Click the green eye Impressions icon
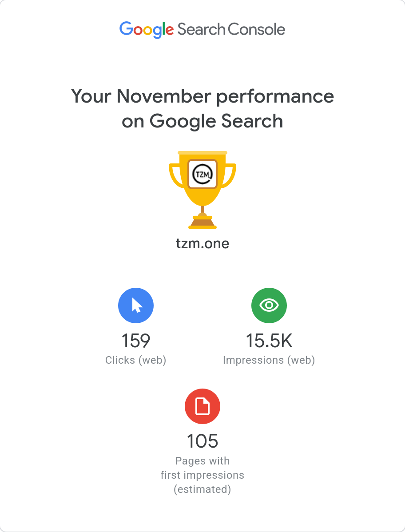Screen dimensions: 405x532 [x=269, y=306]
